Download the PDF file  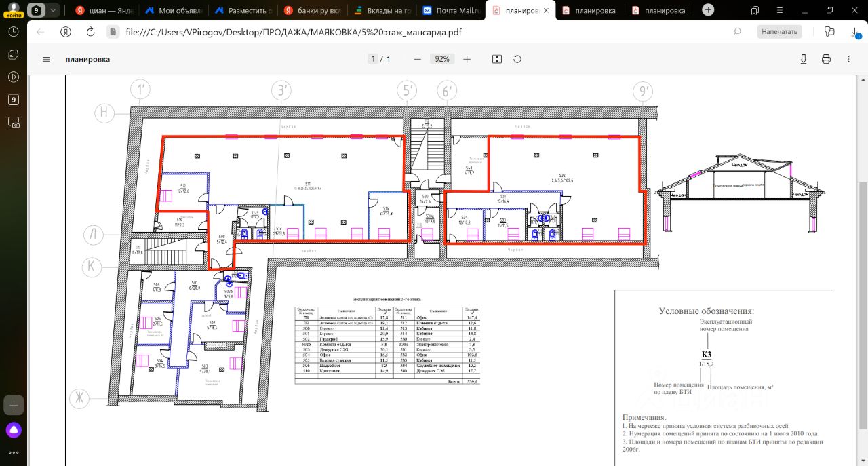[x=804, y=59]
